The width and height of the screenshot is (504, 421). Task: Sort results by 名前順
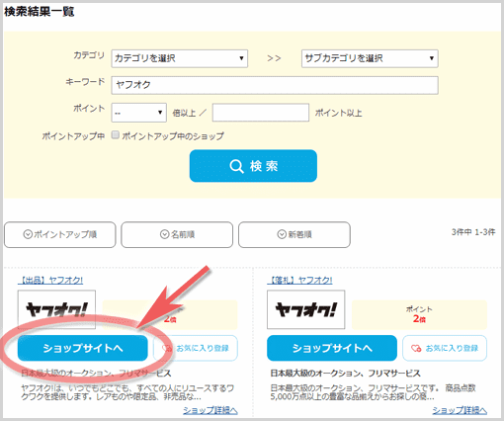(177, 234)
